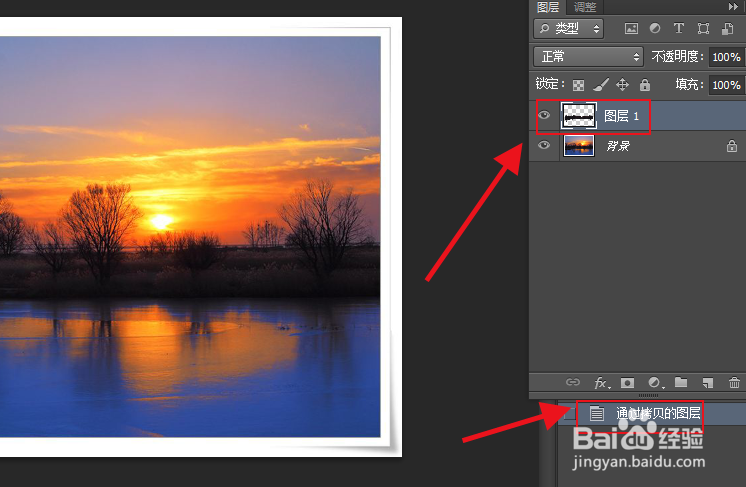Lock image pixels brush icon
This screenshot has height=487, width=746.
pyautogui.click(x=601, y=85)
